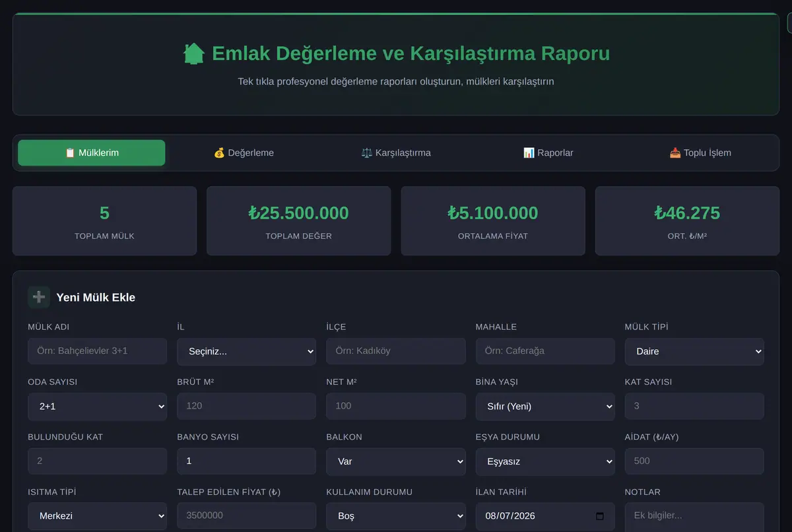Click the Aidat monthly fee field
Viewport: 792px width, 532px height.
click(x=694, y=461)
